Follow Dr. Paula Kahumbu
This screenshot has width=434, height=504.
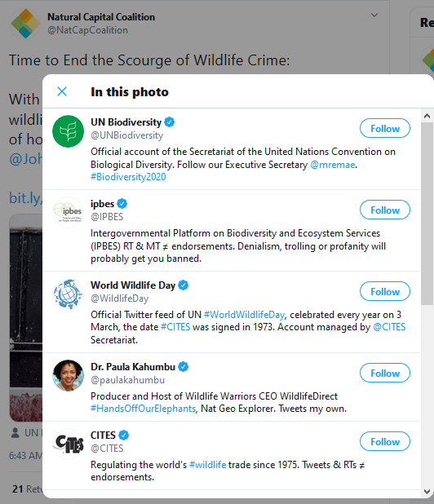(385, 373)
